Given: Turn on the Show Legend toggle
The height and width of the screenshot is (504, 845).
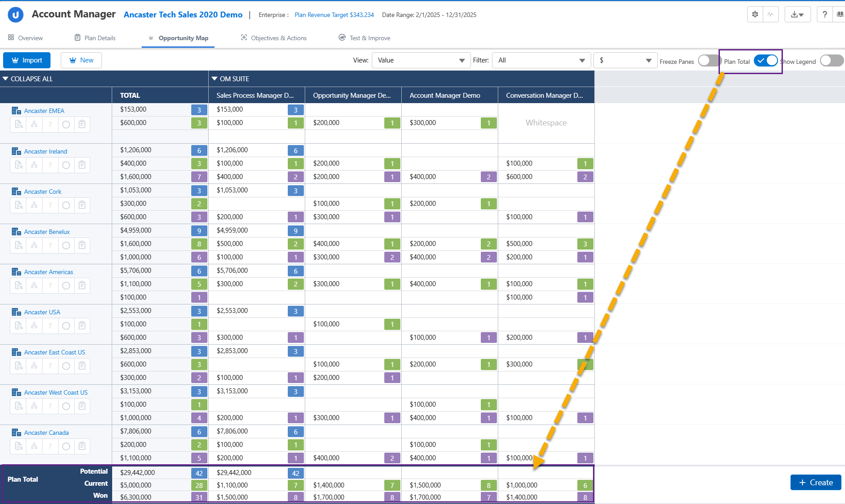Looking at the screenshot, I should [831, 61].
